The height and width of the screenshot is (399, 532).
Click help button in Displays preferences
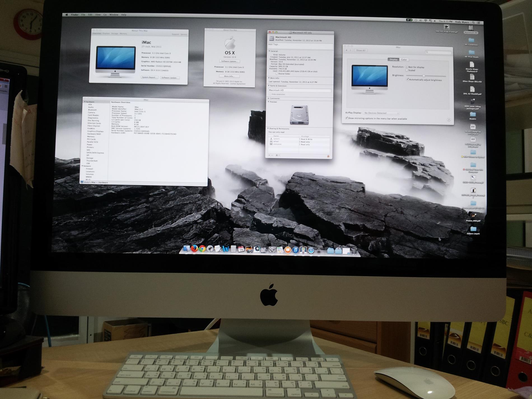click(449, 120)
